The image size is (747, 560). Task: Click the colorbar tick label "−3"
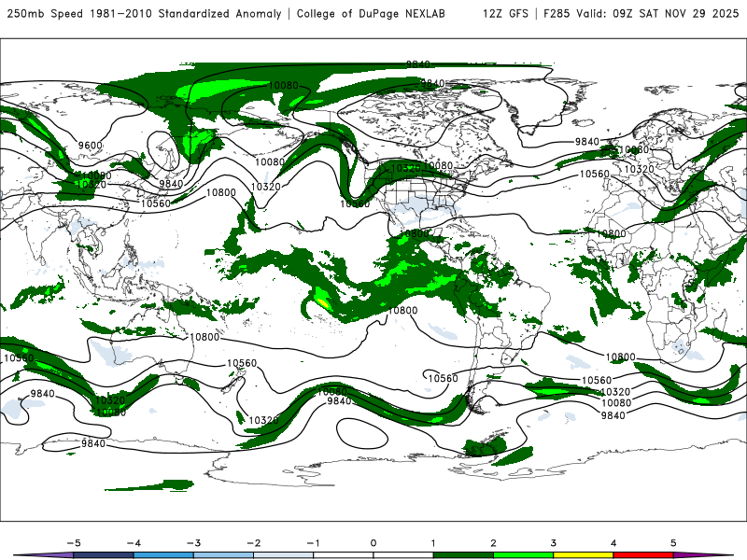193,543
